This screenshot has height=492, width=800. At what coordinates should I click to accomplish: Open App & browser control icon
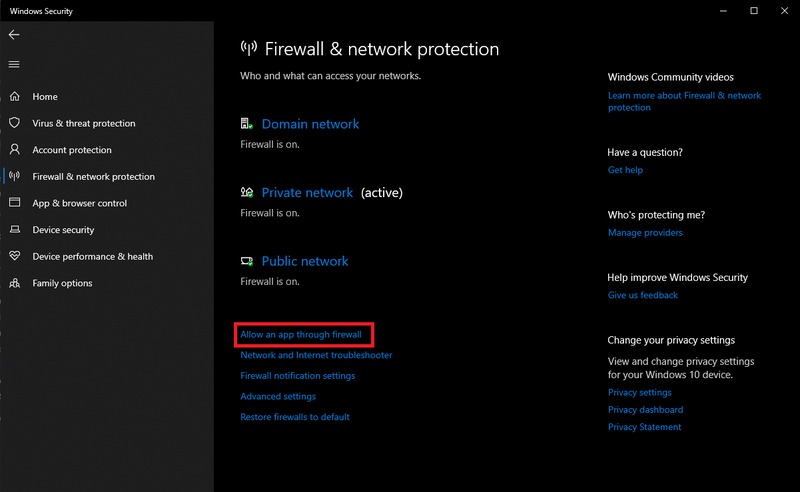click(x=14, y=203)
